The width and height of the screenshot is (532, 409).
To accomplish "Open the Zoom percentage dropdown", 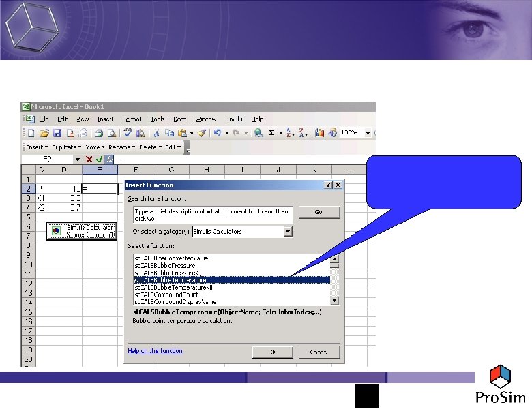I will (x=368, y=133).
